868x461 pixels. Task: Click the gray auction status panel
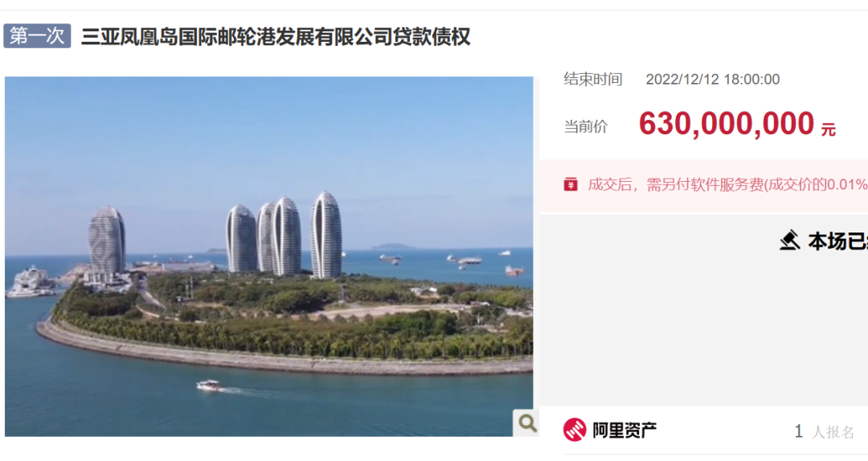[x=703, y=311]
